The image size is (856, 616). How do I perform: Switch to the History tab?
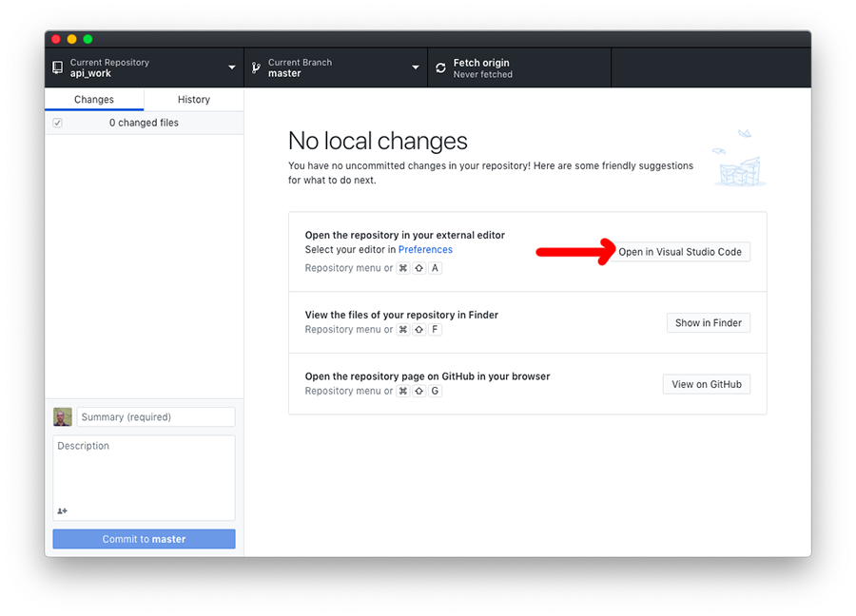tap(194, 99)
